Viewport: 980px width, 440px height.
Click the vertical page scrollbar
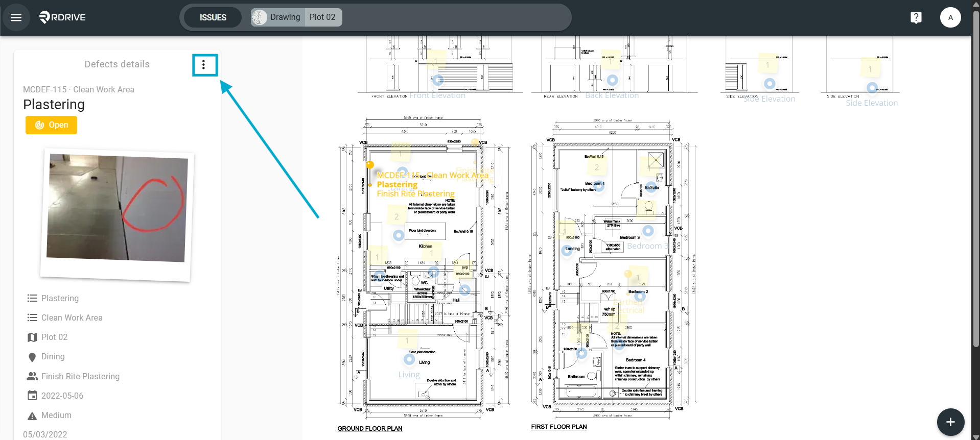(x=975, y=179)
